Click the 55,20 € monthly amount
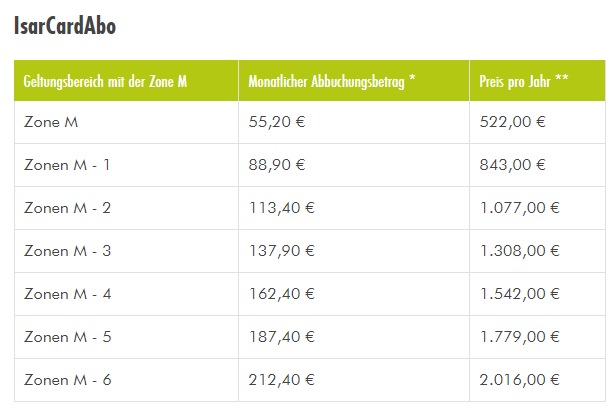 coord(277,122)
